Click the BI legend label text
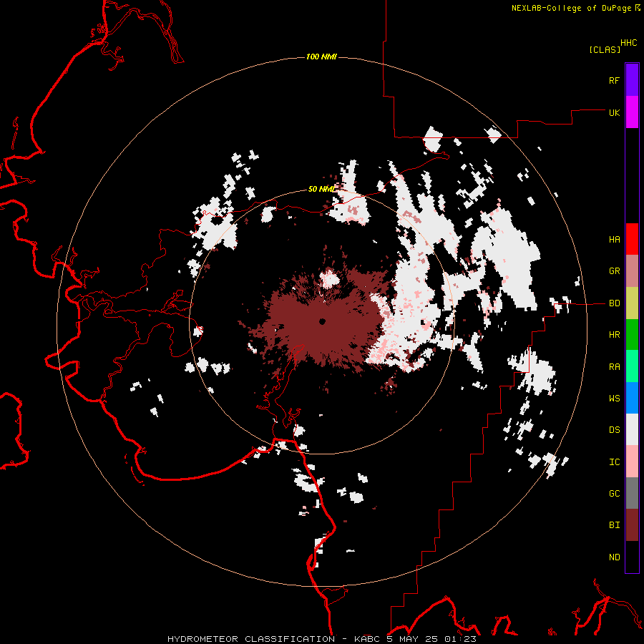This screenshot has width=644, height=644. coord(614,525)
